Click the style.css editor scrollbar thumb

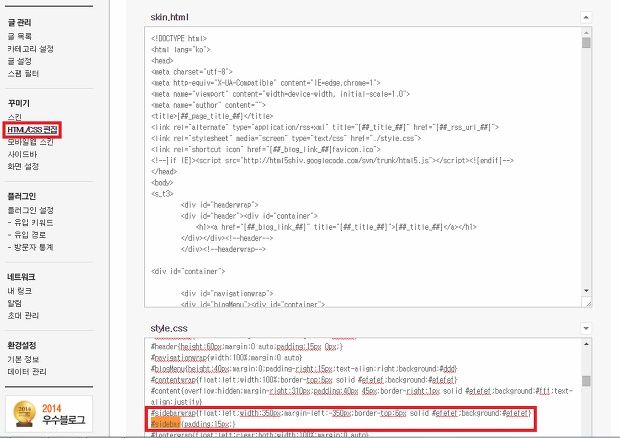click(x=586, y=381)
